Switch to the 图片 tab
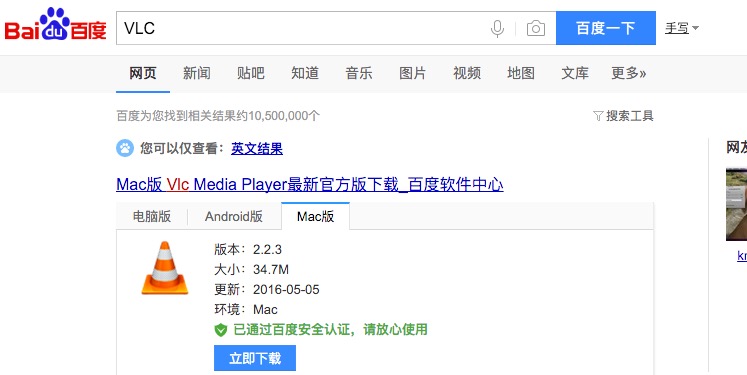 point(413,73)
